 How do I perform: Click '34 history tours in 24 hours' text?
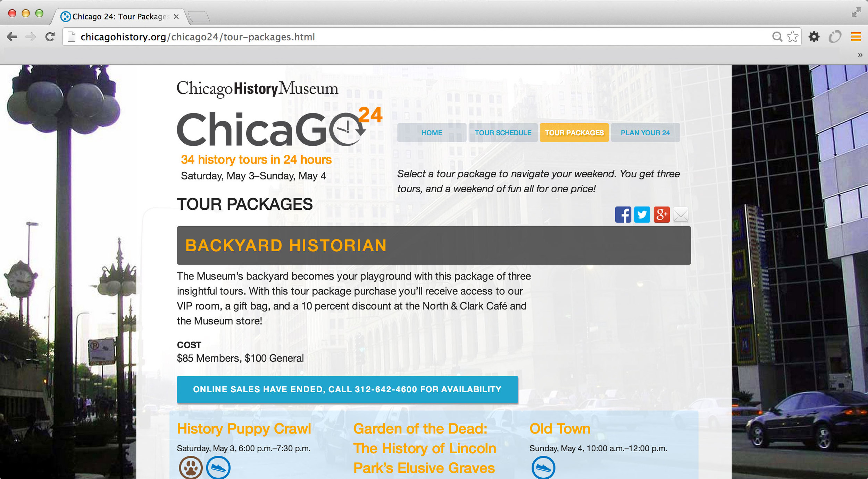point(256,160)
